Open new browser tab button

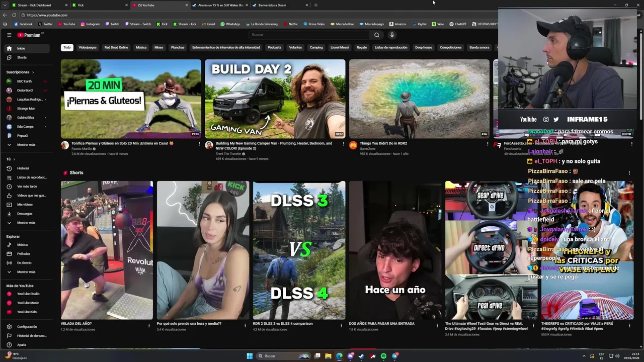316,5
